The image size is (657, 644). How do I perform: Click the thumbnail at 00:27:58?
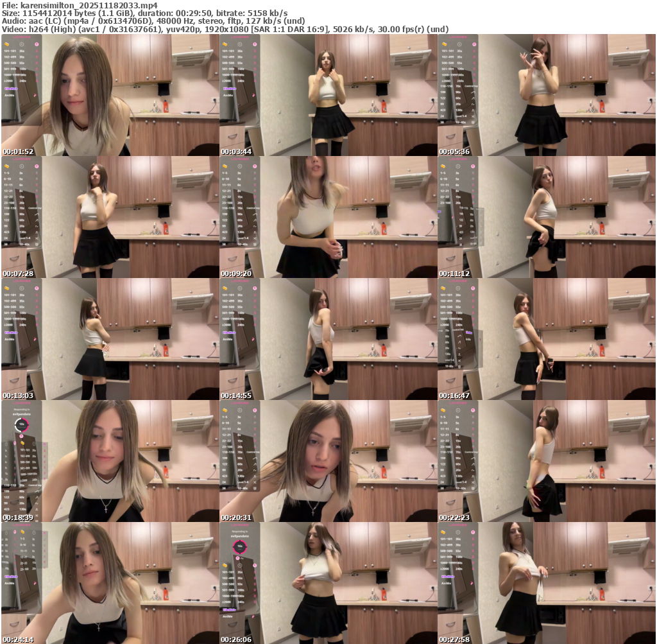pyautogui.click(x=547, y=583)
